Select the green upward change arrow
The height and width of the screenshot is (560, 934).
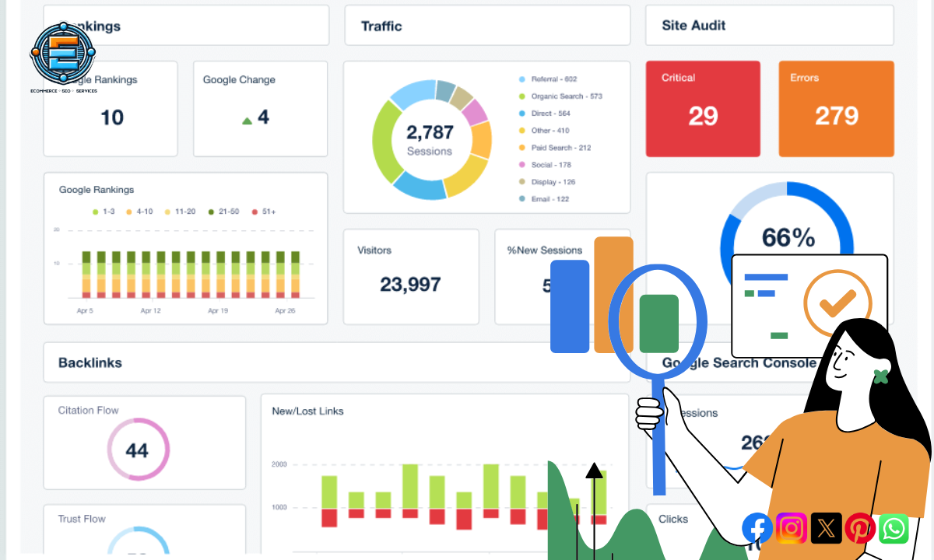click(247, 121)
